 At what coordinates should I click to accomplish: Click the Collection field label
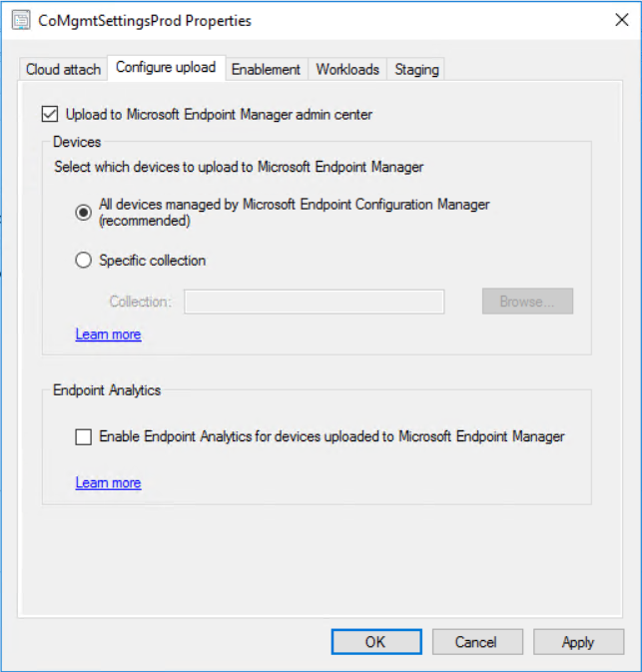pyautogui.click(x=140, y=302)
